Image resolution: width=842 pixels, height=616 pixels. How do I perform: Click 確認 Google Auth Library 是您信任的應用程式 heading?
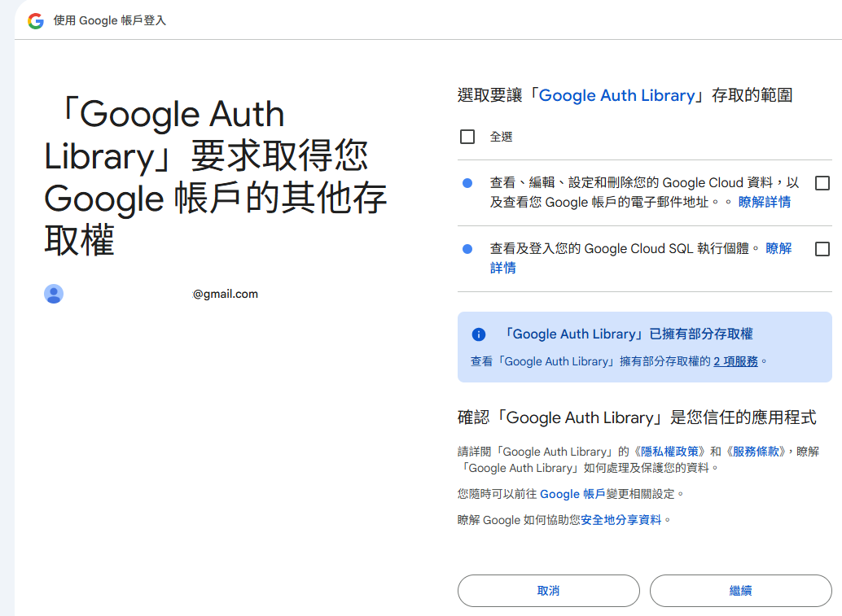pos(637,417)
